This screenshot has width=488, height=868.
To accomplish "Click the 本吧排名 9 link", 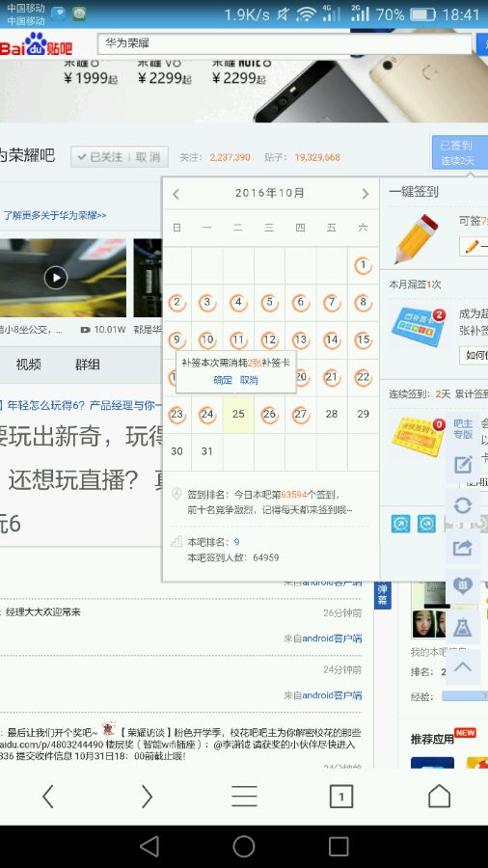I will (x=237, y=542).
